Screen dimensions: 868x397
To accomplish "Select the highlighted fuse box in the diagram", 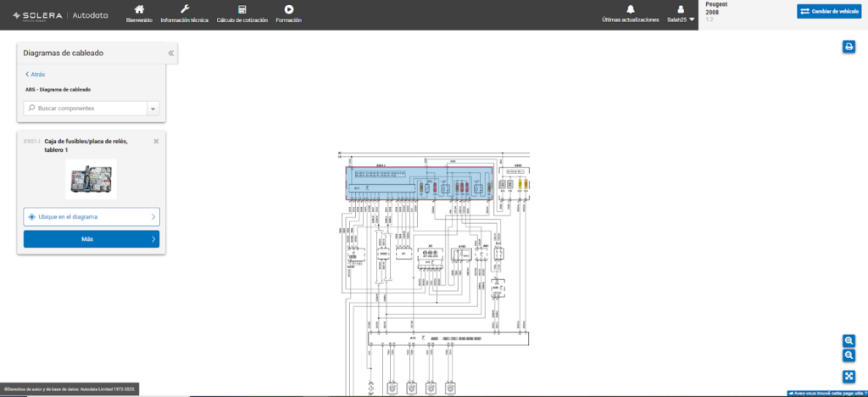I will [x=419, y=183].
